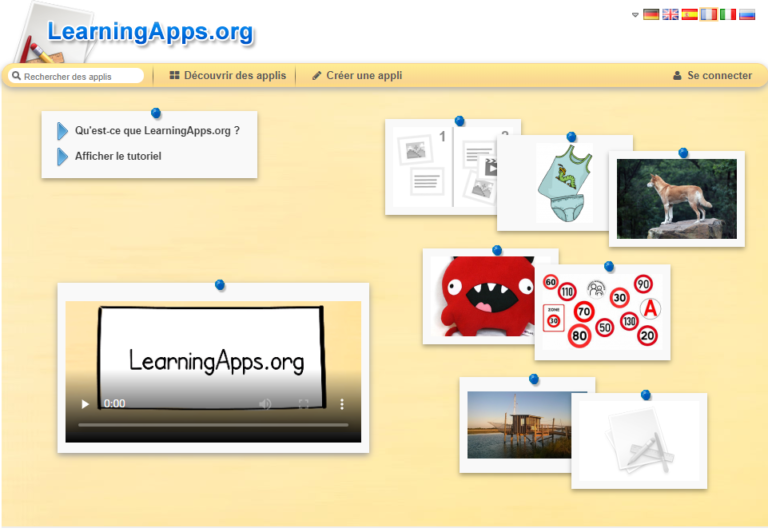Open the speed limit signs app card
The image size is (768, 532).
tap(602, 312)
